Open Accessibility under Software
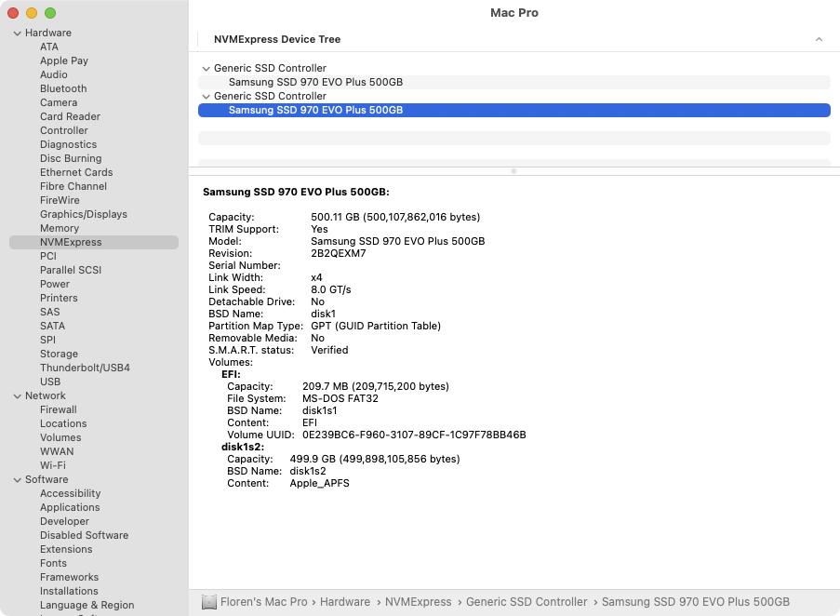840x616 pixels. 70,493
